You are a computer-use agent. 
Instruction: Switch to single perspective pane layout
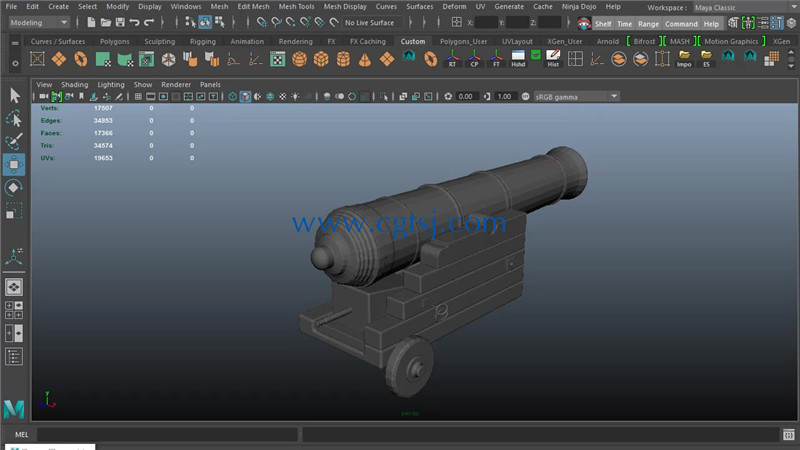14,287
